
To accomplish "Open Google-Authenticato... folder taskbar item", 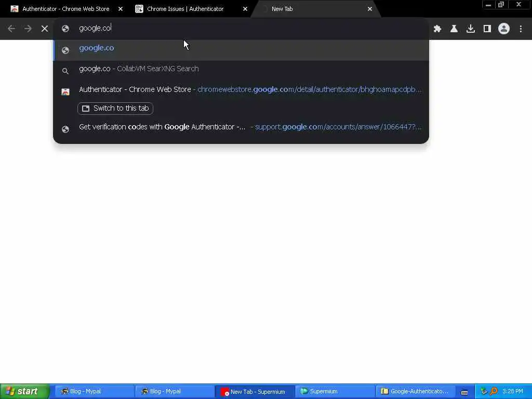I will point(415,391).
